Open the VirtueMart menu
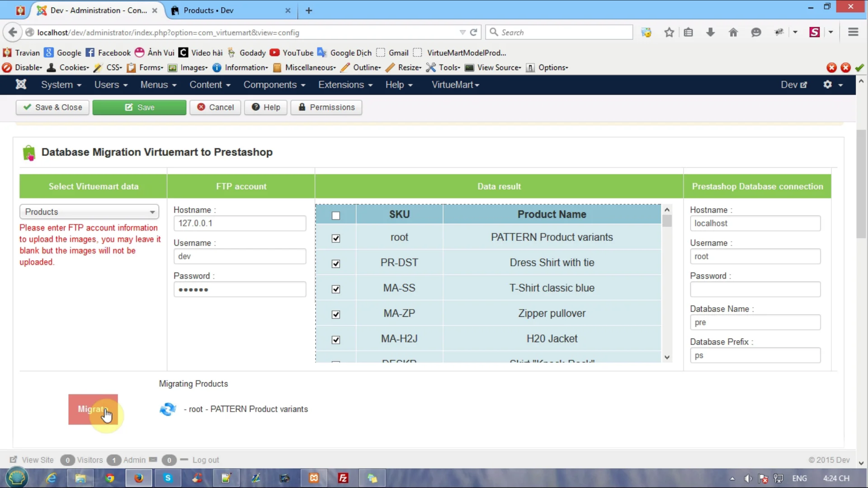Viewport: 868px width, 488px height. [454, 85]
